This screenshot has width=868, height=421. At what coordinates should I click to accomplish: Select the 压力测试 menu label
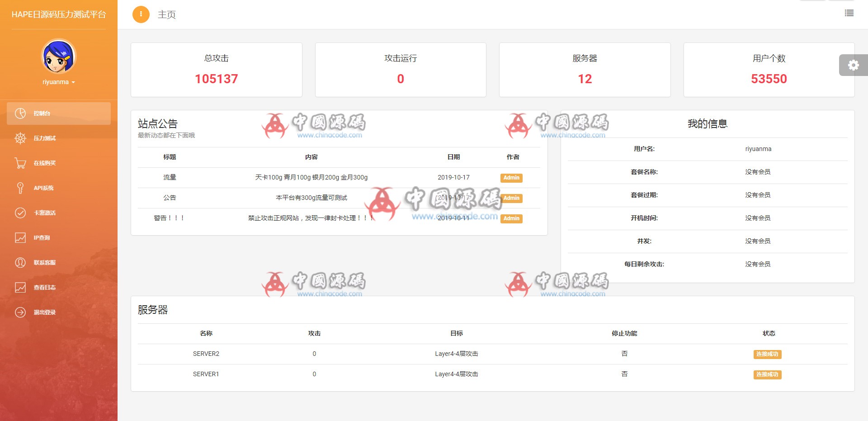[44, 138]
